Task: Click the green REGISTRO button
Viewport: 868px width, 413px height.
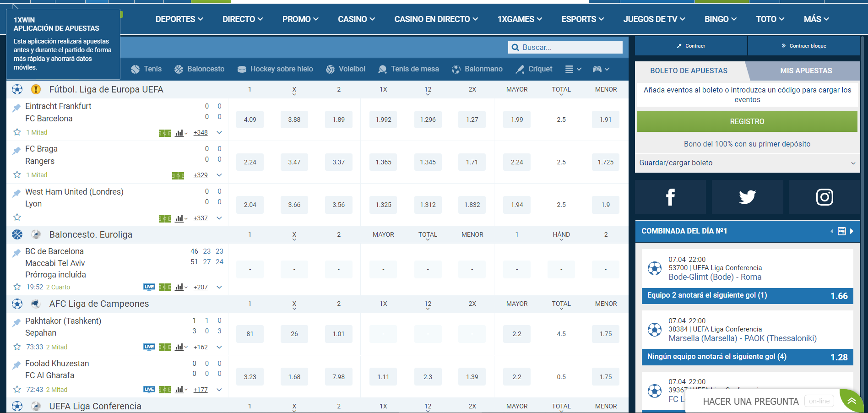Action: click(747, 122)
